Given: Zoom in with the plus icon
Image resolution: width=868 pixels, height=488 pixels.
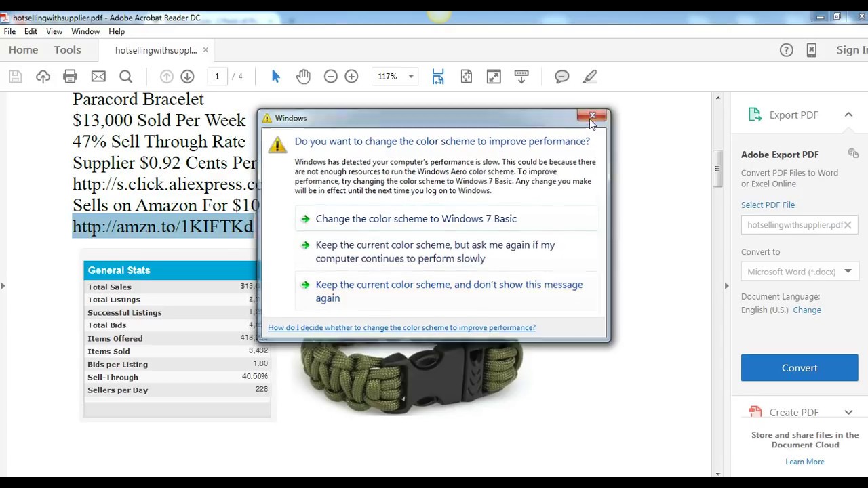Looking at the screenshot, I should click(351, 77).
